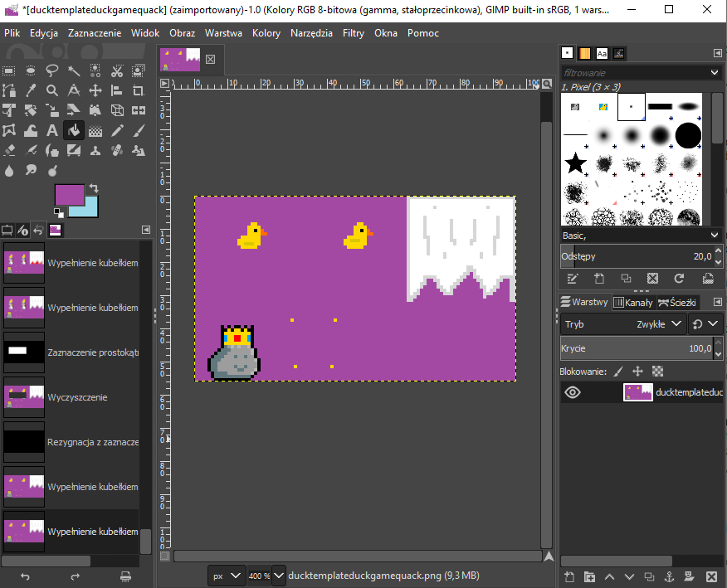Select the Paths tool
Screen dimensions: 727x588
click(9, 90)
